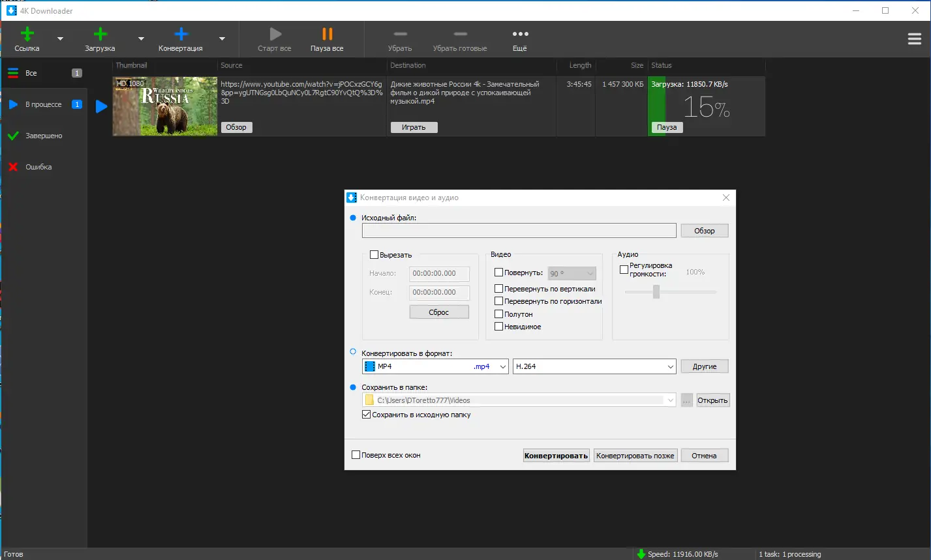Click the Конвертировать button
Viewport: 931px width, 560px height.
coord(557,456)
